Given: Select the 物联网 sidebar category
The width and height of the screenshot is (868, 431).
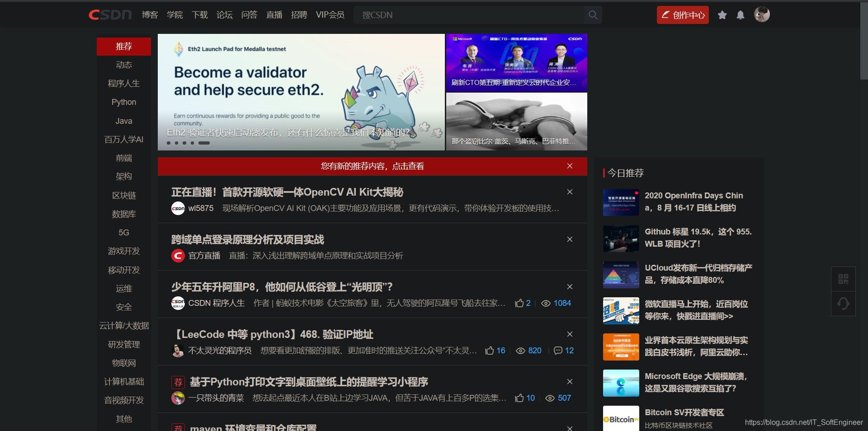Looking at the screenshot, I should (124, 363).
